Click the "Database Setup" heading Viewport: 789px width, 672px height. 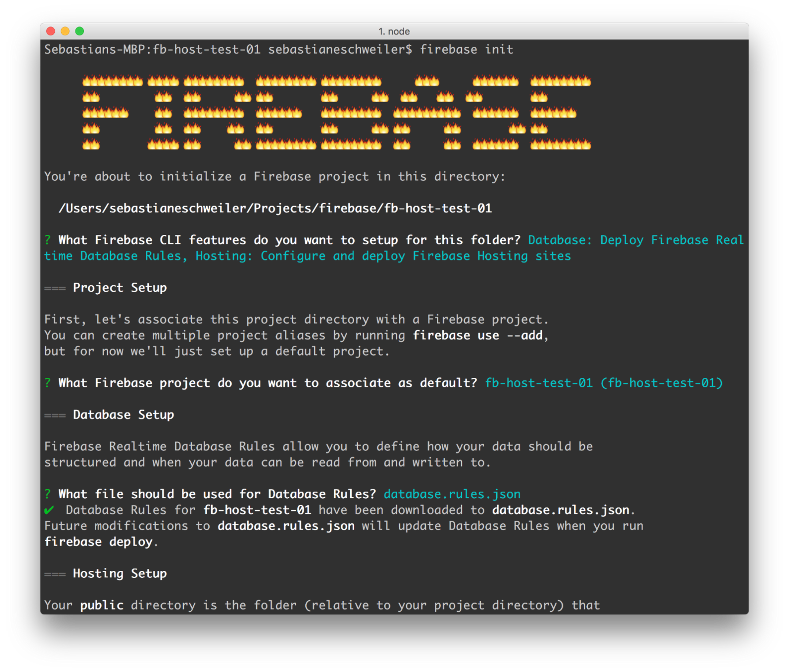tap(124, 415)
